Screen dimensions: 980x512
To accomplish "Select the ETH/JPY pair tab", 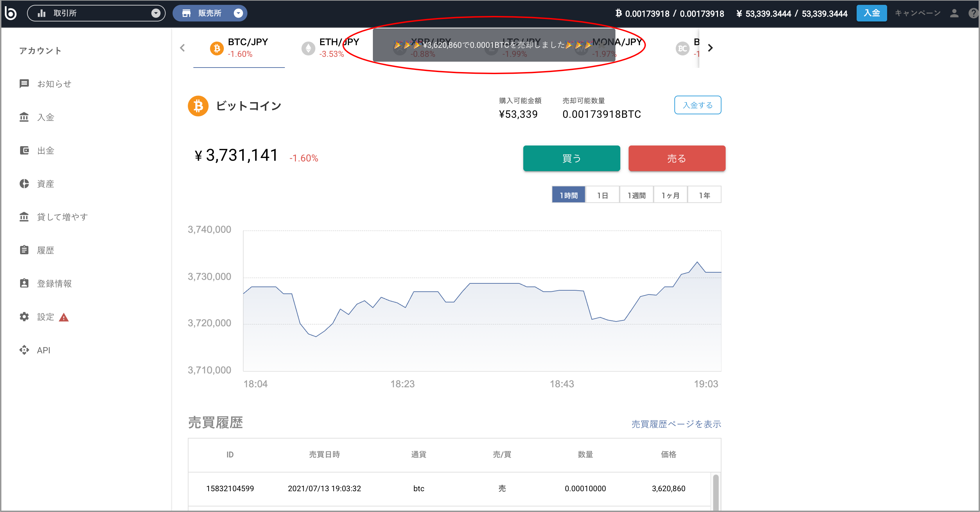I will click(x=330, y=48).
